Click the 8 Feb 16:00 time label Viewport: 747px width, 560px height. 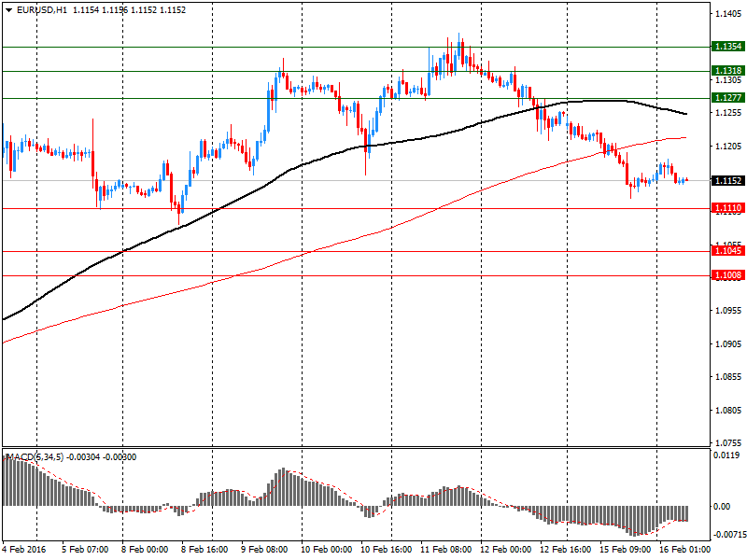(x=204, y=550)
